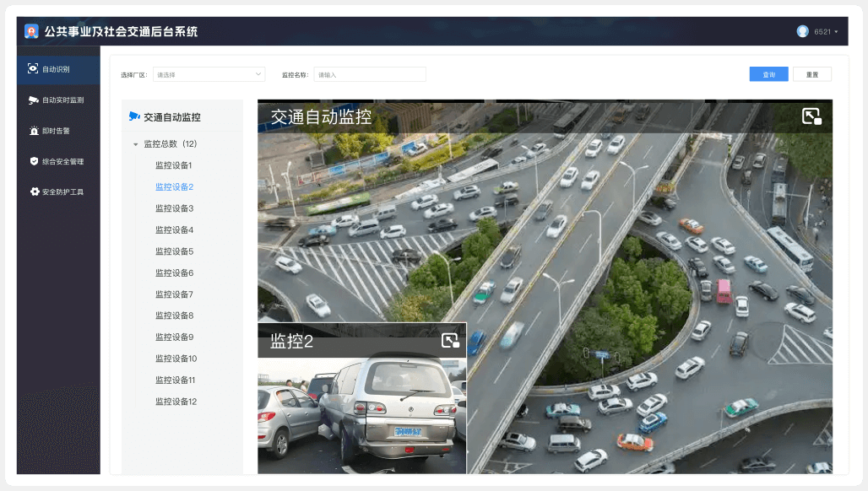Click the 自动识别 sidebar icon
The width and height of the screenshot is (868, 491).
click(x=33, y=69)
